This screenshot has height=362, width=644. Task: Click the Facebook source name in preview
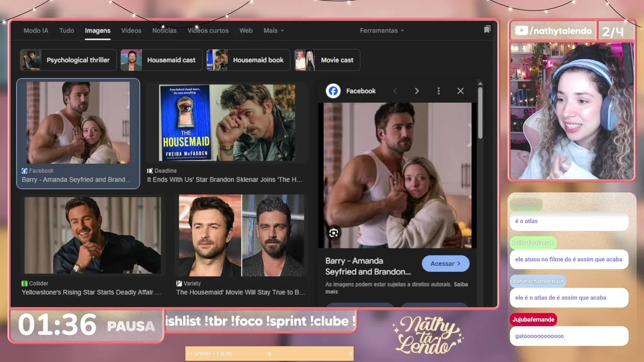click(361, 91)
